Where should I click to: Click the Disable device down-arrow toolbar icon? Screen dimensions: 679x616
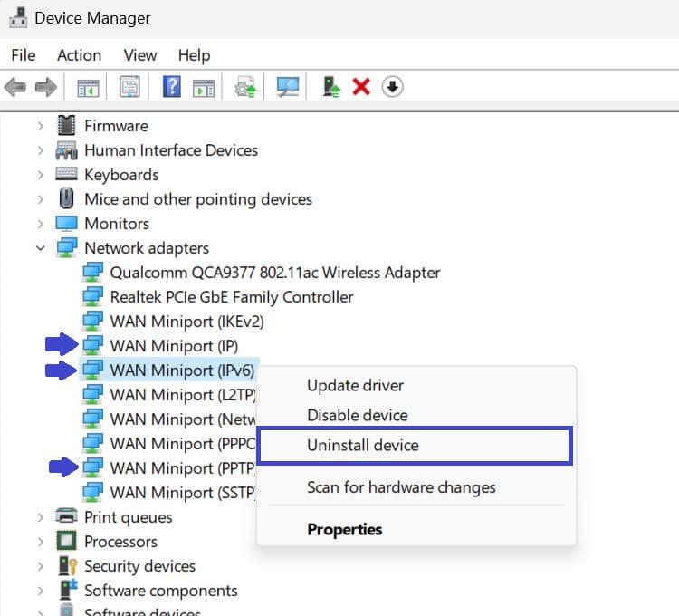392,87
